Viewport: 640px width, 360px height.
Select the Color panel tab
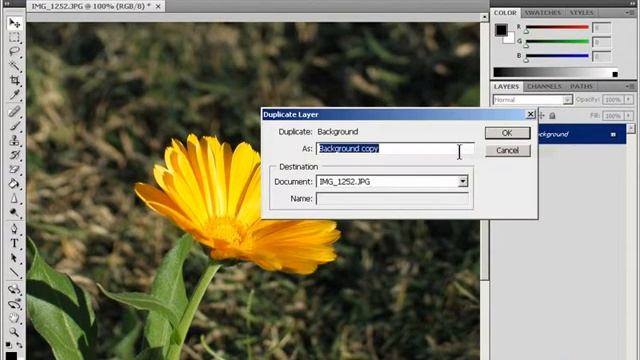point(505,13)
